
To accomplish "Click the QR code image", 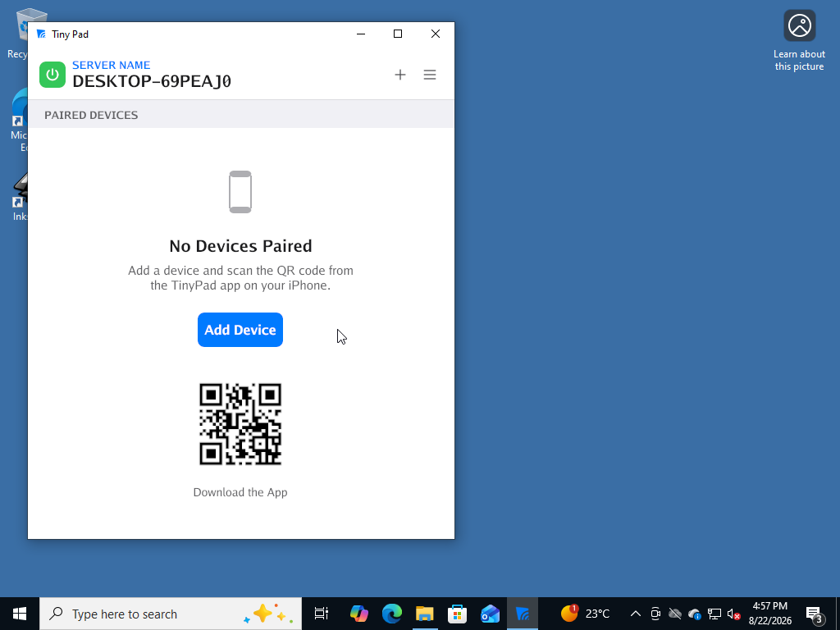I will (x=240, y=424).
